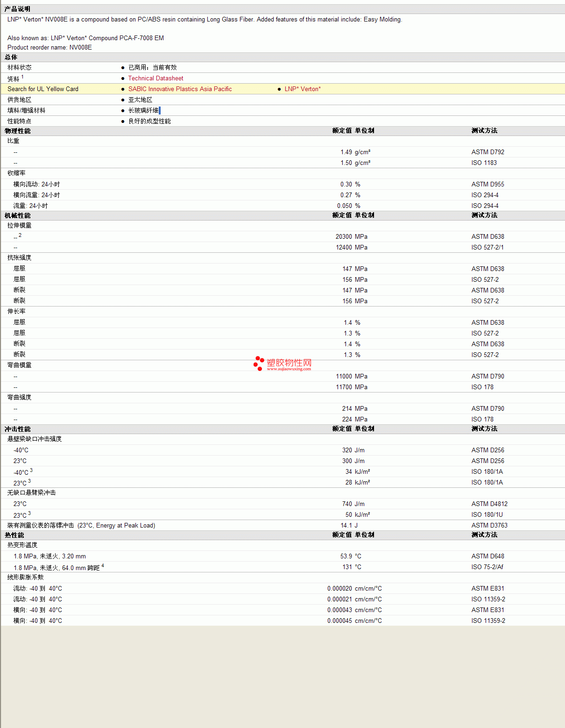Click the 悬壁梁缺口冲击强度 row label
Viewport: 565px width, 728px height.
click(x=35, y=439)
